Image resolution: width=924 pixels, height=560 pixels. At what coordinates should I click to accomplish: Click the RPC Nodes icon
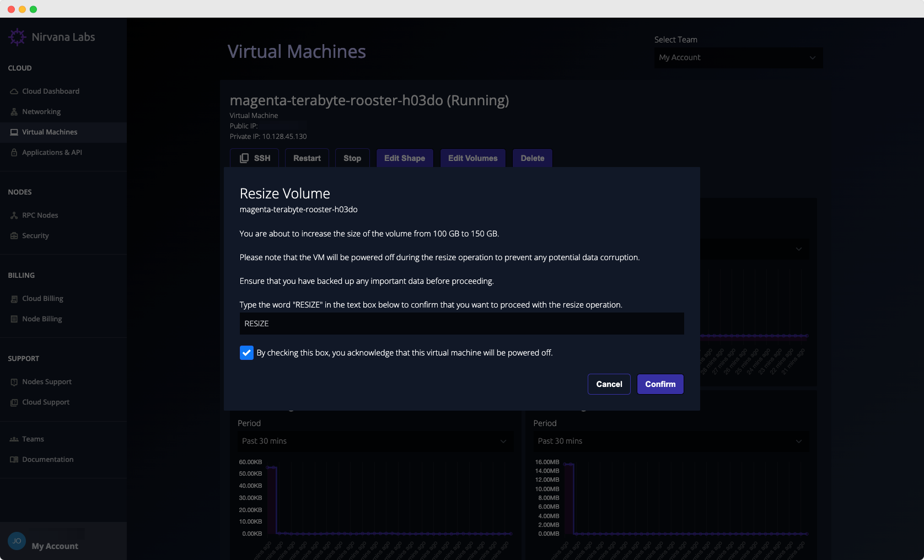click(14, 216)
